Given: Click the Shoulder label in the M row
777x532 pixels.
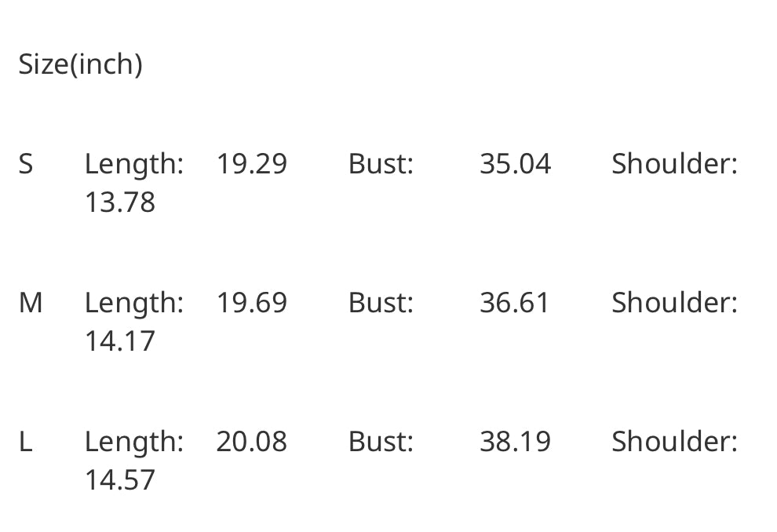Looking at the screenshot, I should 674,303.
